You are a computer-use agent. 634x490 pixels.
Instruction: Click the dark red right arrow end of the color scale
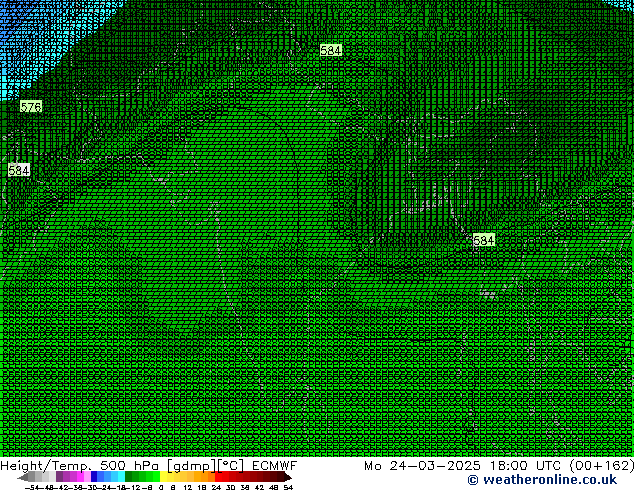point(287,477)
